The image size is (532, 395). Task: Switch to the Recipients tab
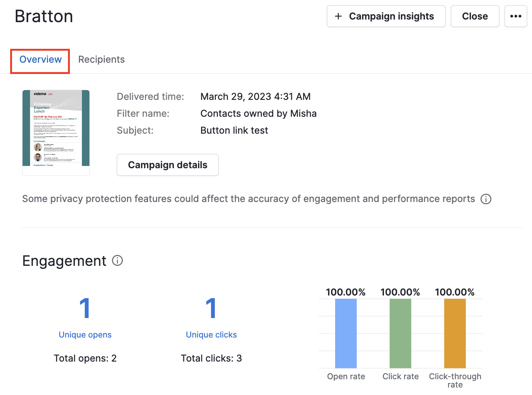coord(101,59)
